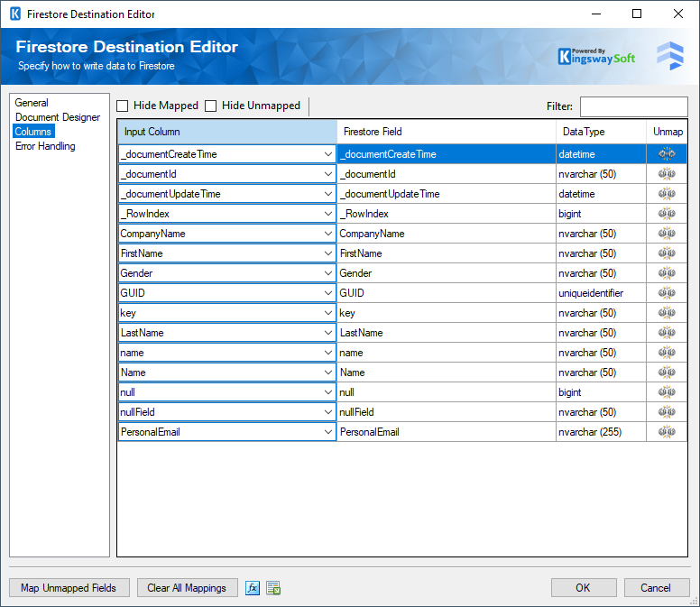This screenshot has width=700, height=607.
Task: Unmap the FirstName field
Action: (667, 253)
